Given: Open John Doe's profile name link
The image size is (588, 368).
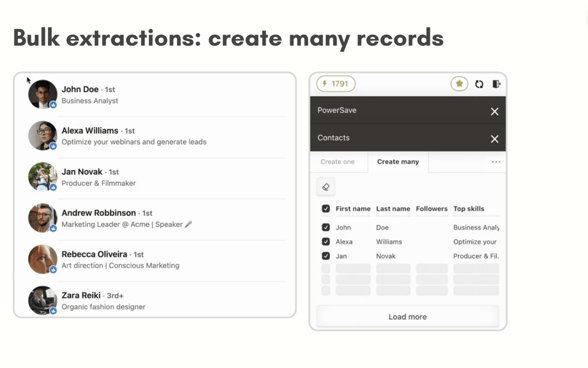Looking at the screenshot, I should (80, 89).
